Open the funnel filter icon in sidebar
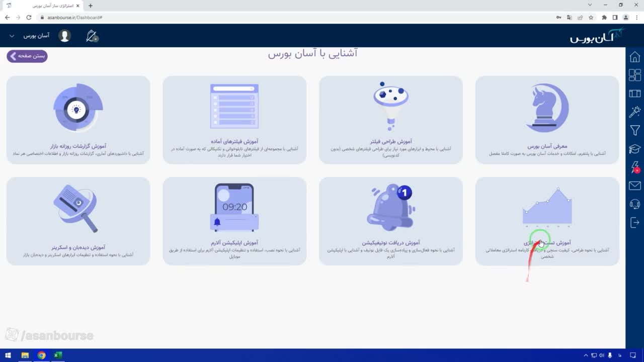The height and width of the screenshot is (362, 644). 635,131
